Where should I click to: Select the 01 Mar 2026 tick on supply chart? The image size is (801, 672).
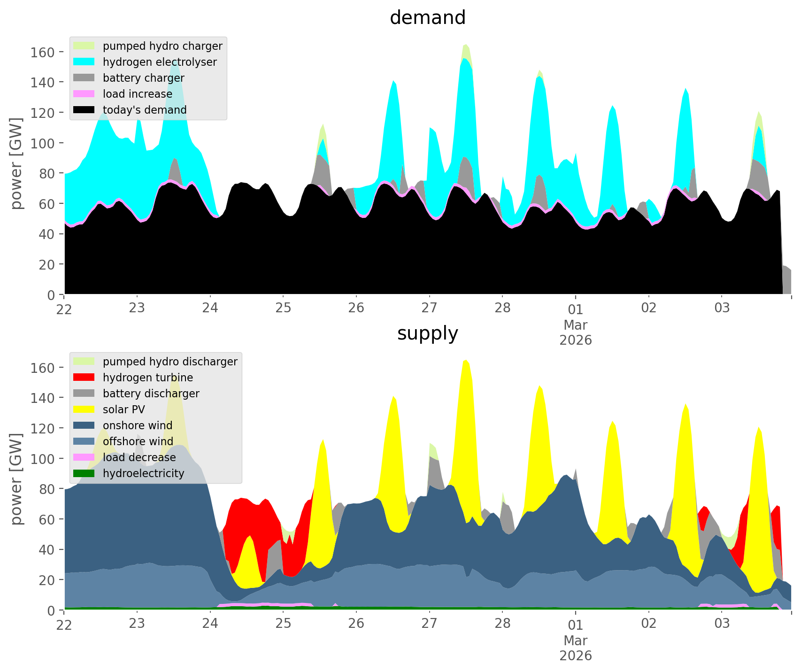[575, 624]
